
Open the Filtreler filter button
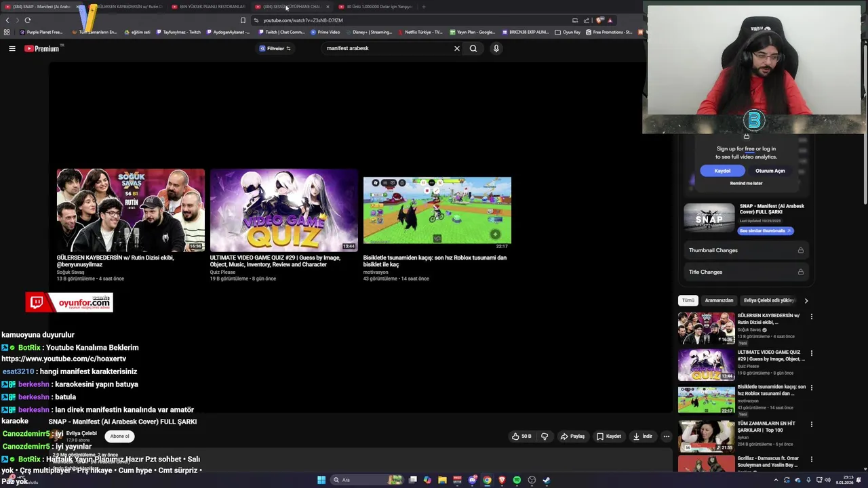pos(275,48)
